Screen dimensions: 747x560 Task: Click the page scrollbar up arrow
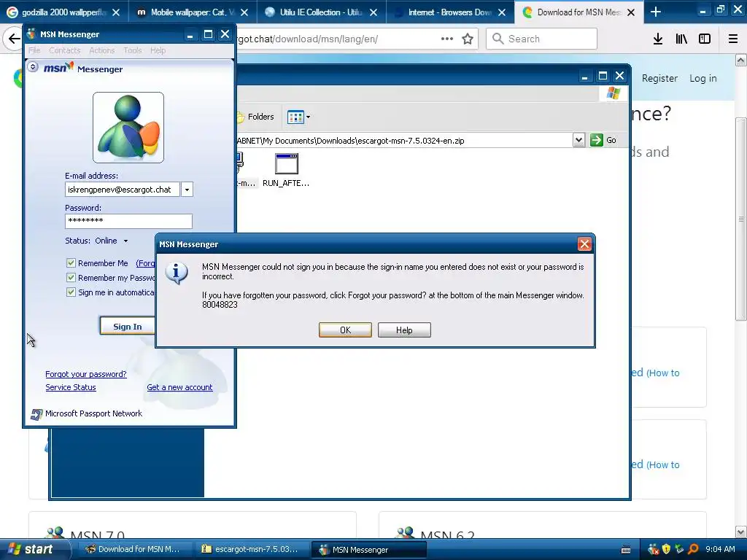[x=741, y=60]
